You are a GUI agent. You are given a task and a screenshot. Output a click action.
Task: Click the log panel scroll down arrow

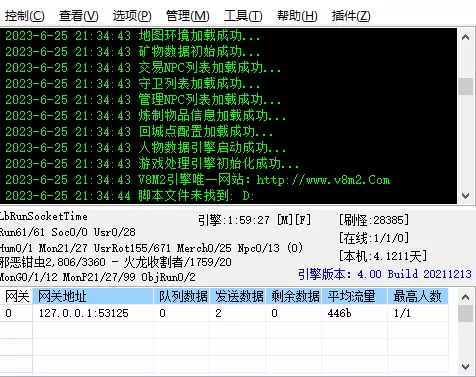466,196
